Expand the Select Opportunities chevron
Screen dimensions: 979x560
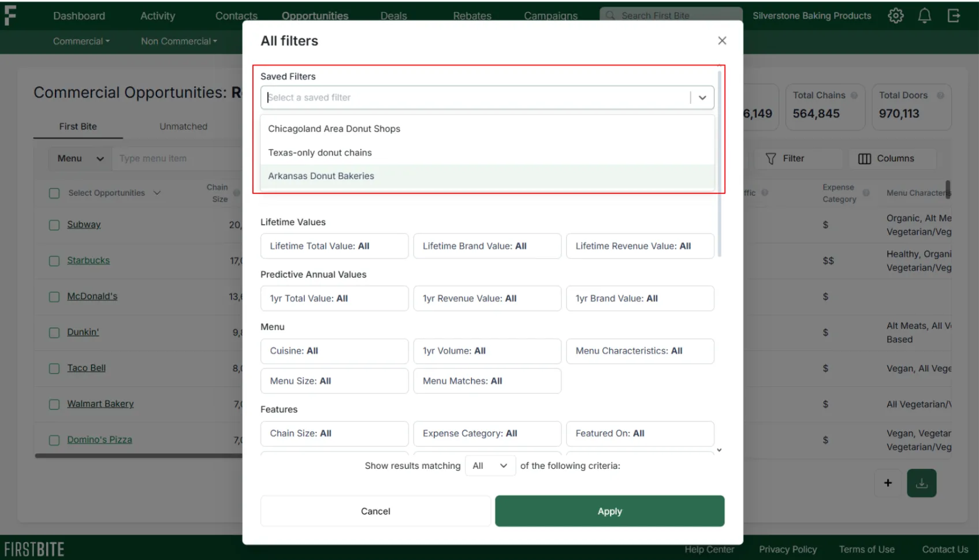(x=157, y=193)
